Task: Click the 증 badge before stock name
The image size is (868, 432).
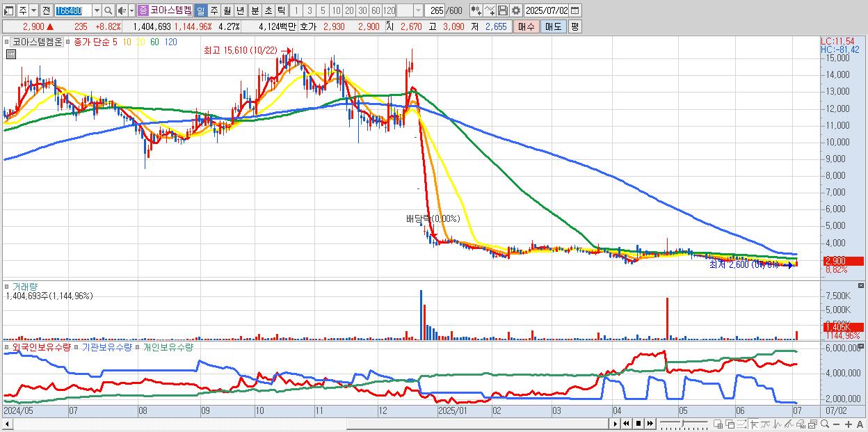Action: click(x=143, y=11)
